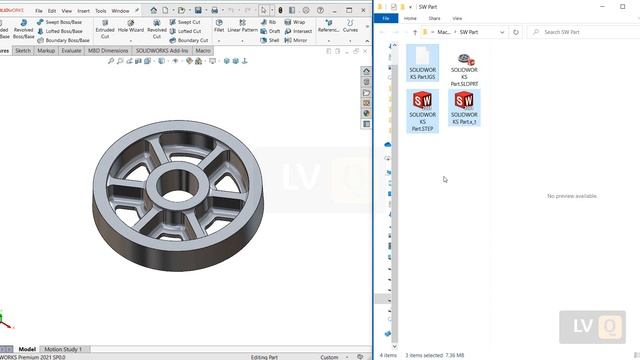Open SOLIDWORKS Resources in the task pane
This screenshot has height=360, width=640.
point(366,71)
